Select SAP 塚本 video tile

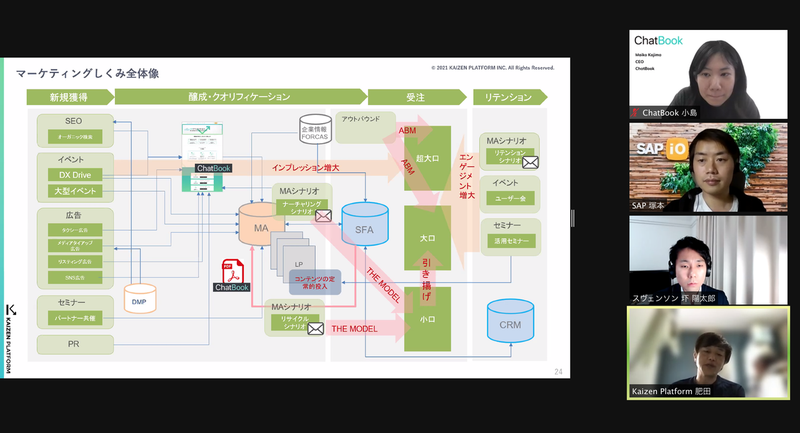(x=708, y=167)
